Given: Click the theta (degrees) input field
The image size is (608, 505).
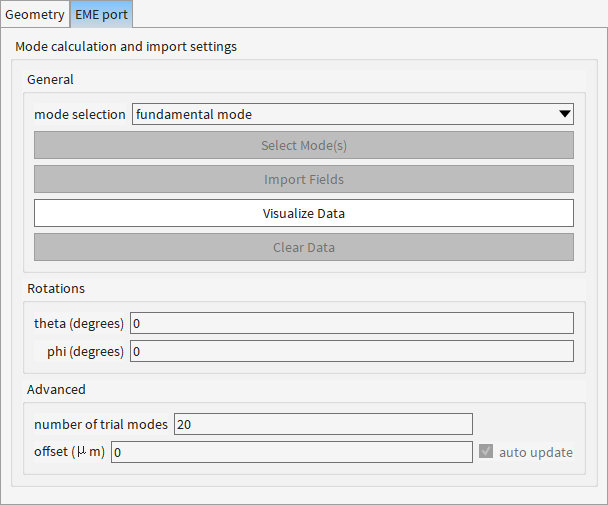Looking at the screenshot, I should pyautogui.click(x=352, y=323).
